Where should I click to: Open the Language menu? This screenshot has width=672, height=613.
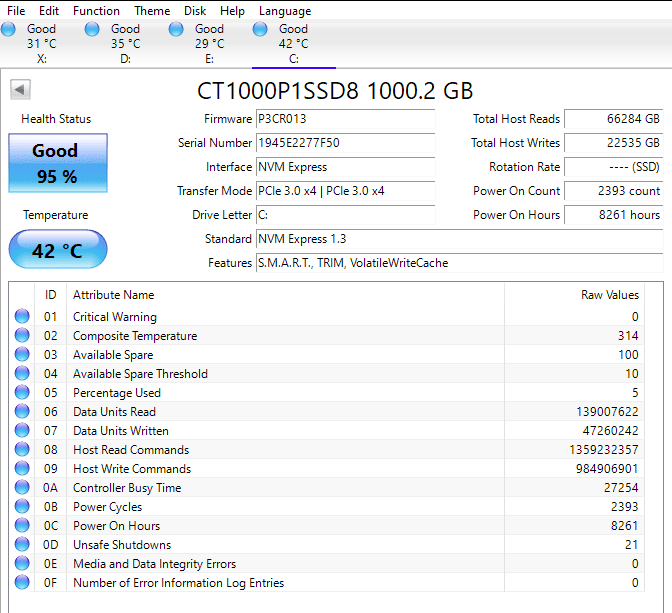coord(285,11)
